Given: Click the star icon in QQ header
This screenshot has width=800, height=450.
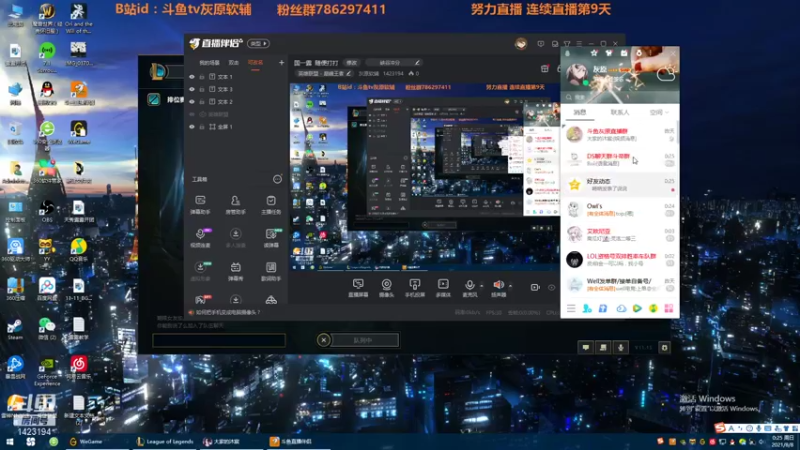Looking at the screenshot, I should tap(593, 53).
